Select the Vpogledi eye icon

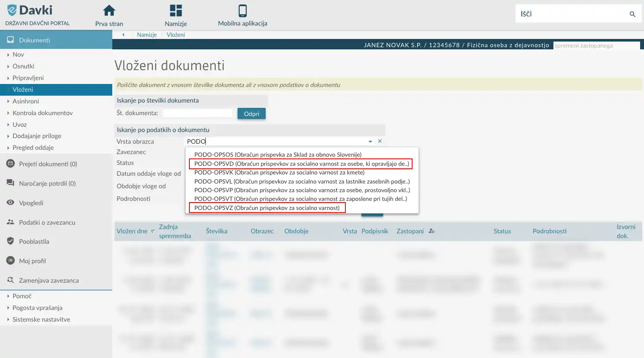point(10,203)
